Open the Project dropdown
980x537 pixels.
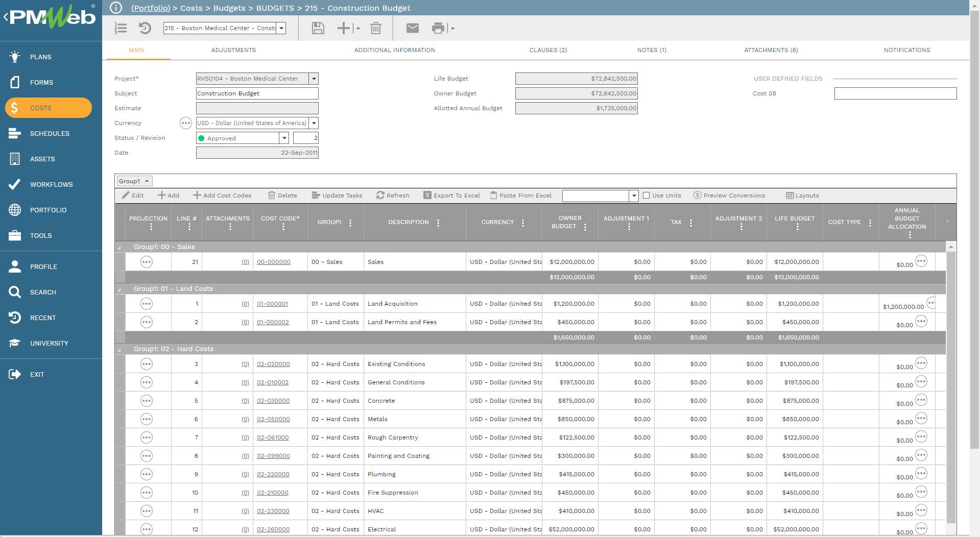(x=314, y=79)
